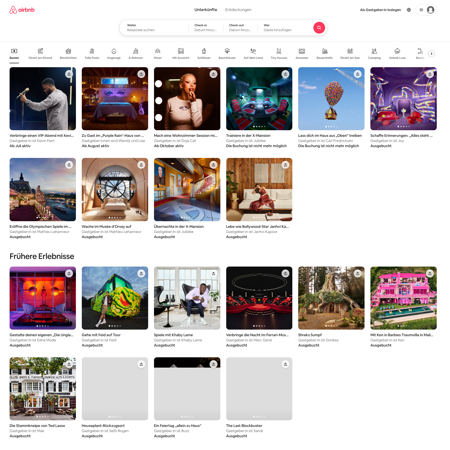
Task: Select the Airbnb Luxe category
Action: pyautogui.click(x=397, y=54)
